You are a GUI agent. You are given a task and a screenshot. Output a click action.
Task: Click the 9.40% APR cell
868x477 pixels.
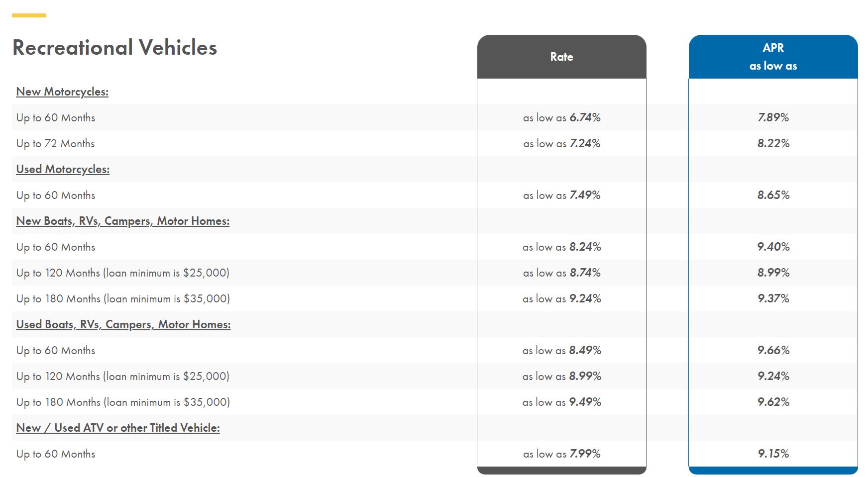tap(773, 247)
